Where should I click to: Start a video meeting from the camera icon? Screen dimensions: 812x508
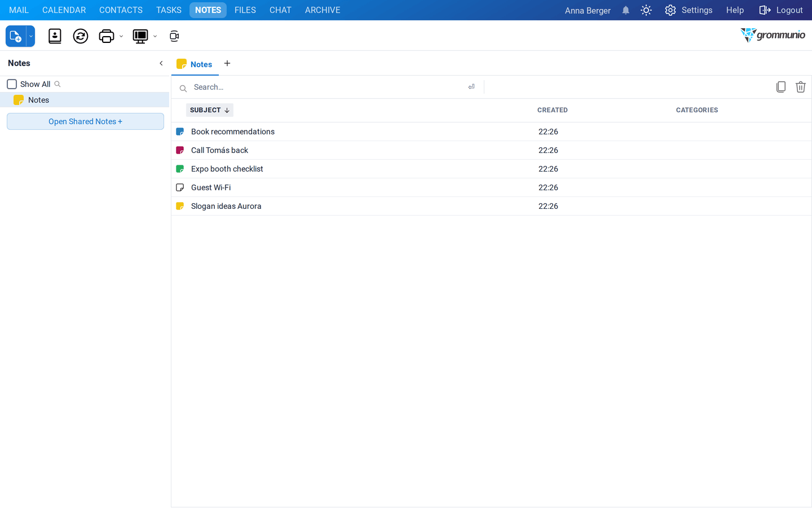pyautogui.click(x=174, y=36)
